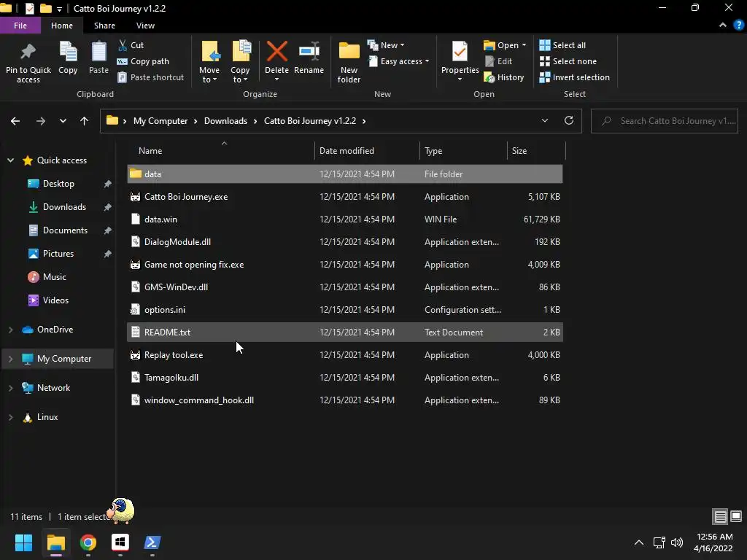The image size is (747, 560).
Task: Click the volume icon in system tray
Action: (x=677, y=542)
